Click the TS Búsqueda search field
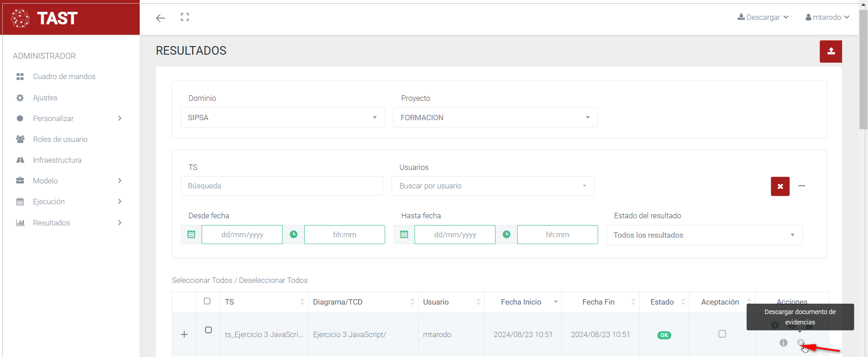Viewport: 868px width, 357px height. [x=282, y=186]
